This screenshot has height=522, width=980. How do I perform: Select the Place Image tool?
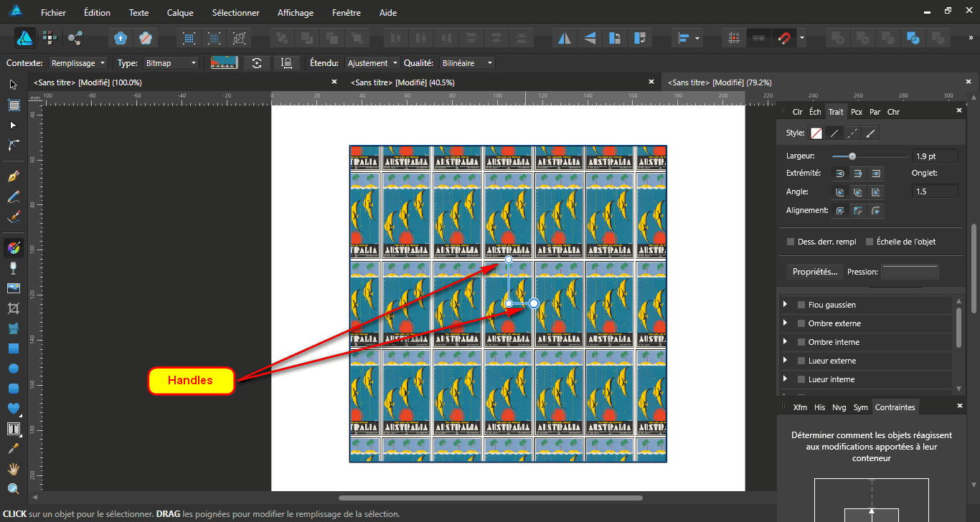click(x=13, y=288)
